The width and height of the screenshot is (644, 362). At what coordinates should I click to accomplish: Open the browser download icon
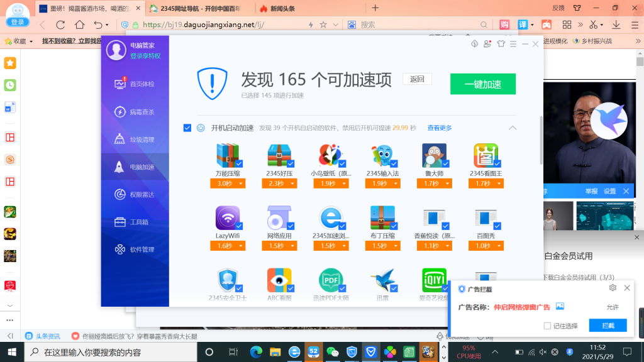616,25
